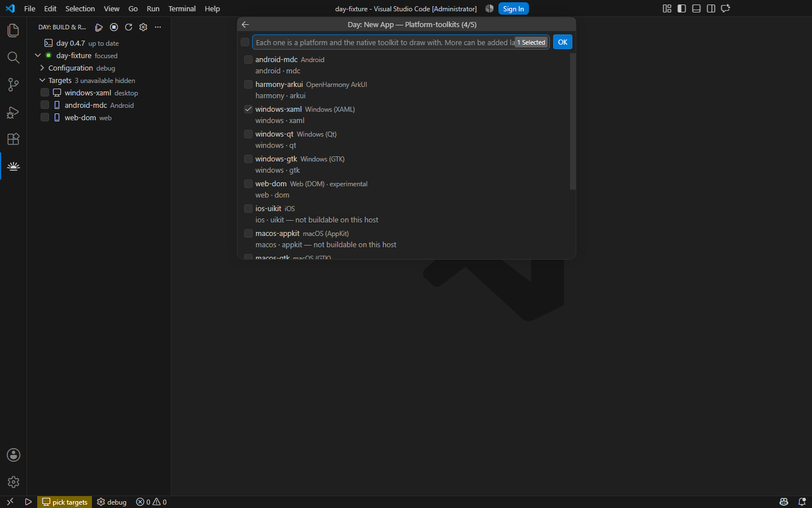This screenshot has height=508, width=812.
Task: Click the run play icon in status bar
Action: (28, 502)
